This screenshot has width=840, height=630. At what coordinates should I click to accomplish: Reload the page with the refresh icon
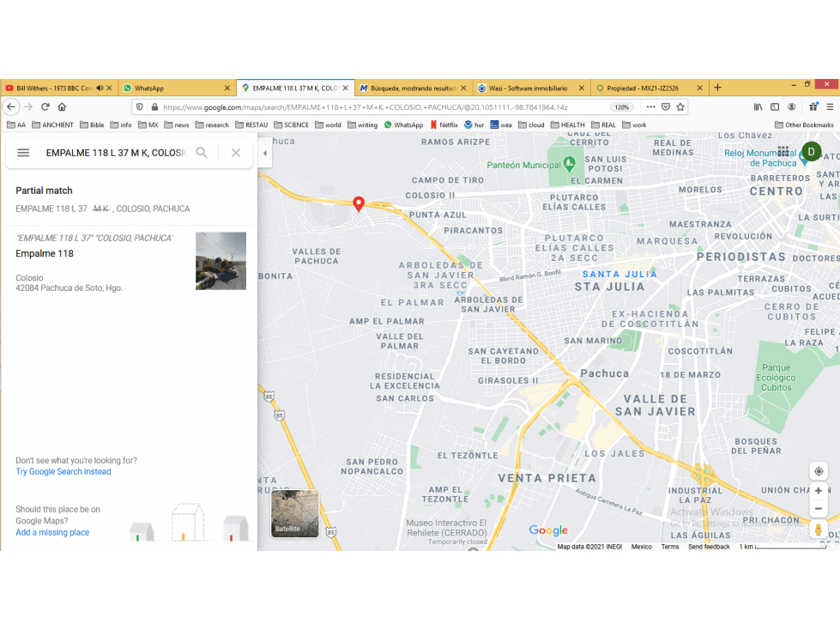pyautogui.click(x=45, y=106)
